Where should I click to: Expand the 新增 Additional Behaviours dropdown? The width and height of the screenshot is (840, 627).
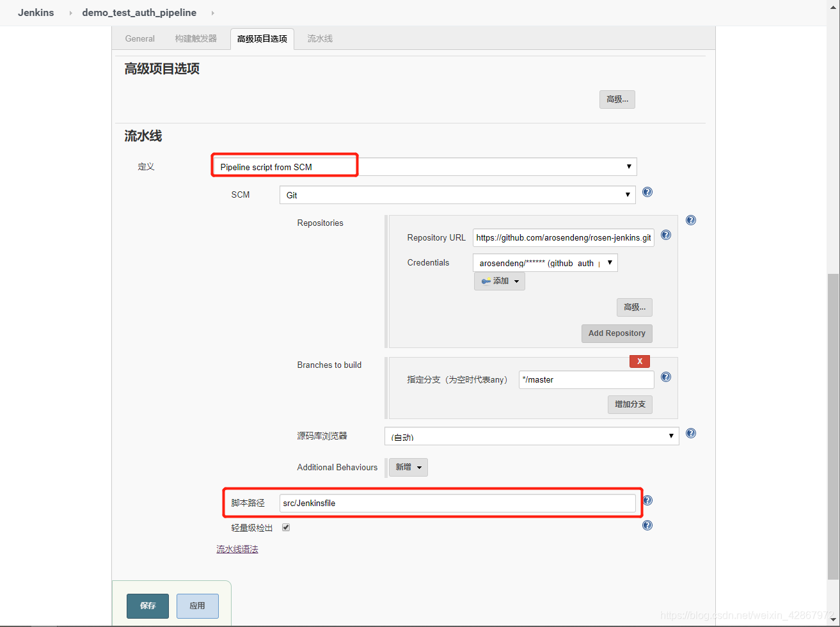tap(408, 467)
